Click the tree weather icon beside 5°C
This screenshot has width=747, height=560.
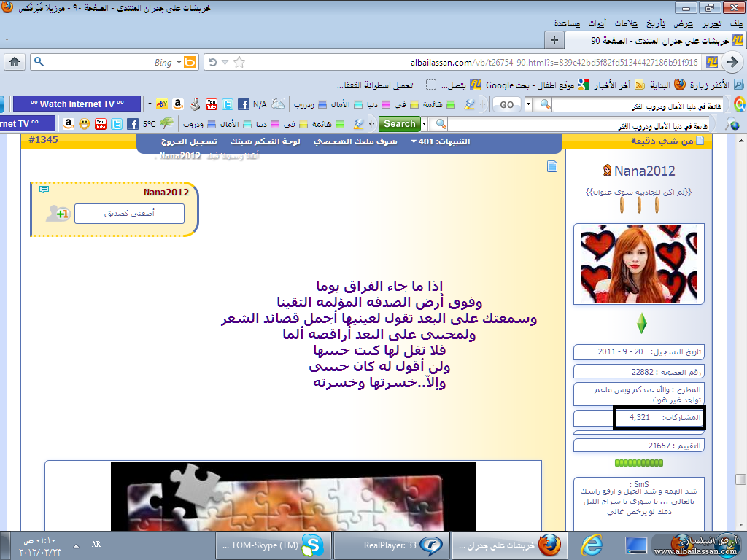166,123
